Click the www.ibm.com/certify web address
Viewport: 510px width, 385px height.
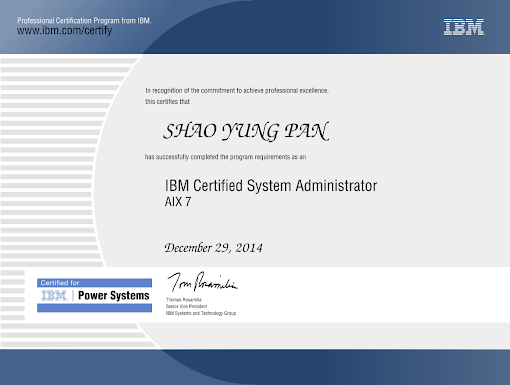65,31
